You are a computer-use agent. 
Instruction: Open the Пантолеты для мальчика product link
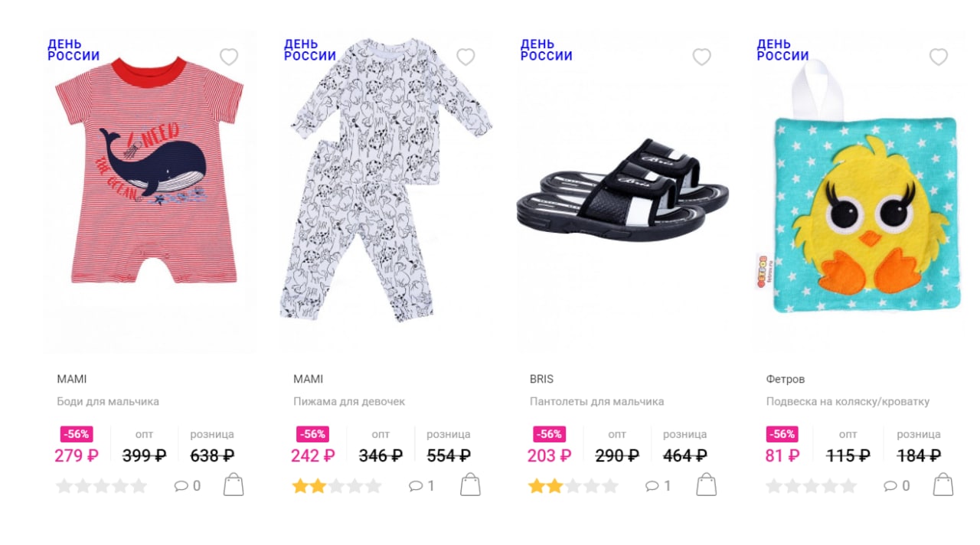coord(596,401)
